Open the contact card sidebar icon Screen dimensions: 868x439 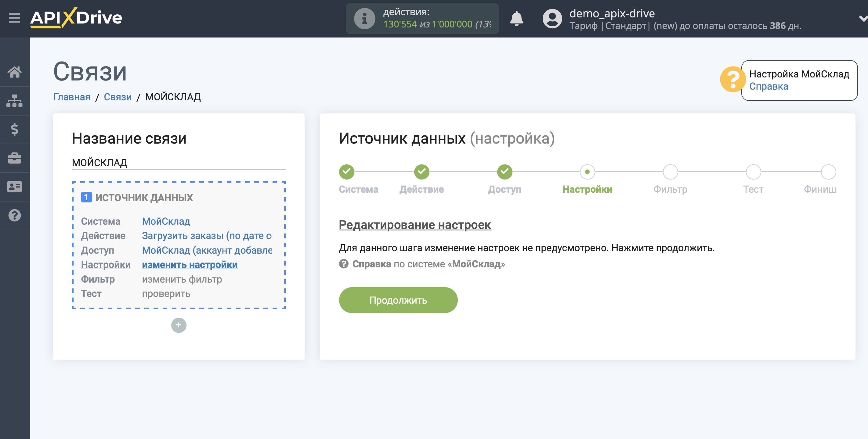click(x=14, y=187)
